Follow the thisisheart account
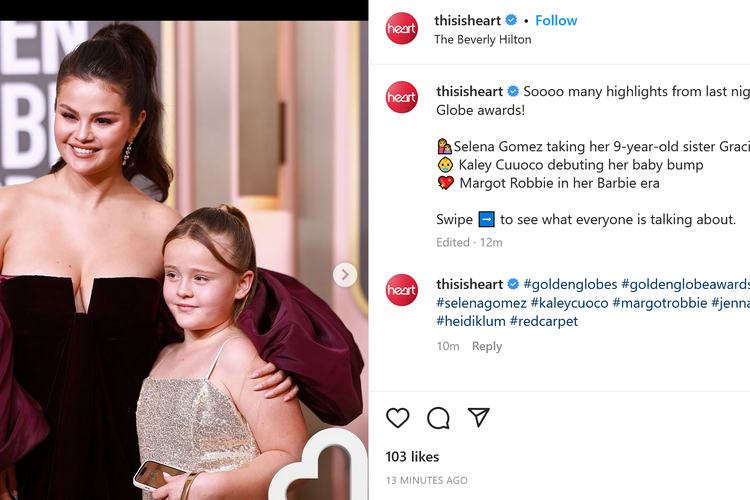The width and height of the screenshot is (750, 500). point(556,21)
